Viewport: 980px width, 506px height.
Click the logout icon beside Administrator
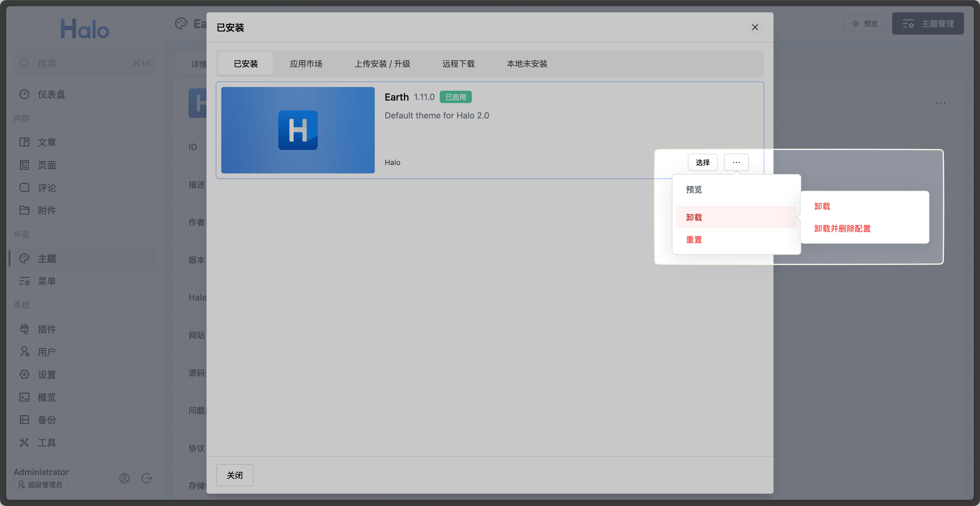click(147, 478)
